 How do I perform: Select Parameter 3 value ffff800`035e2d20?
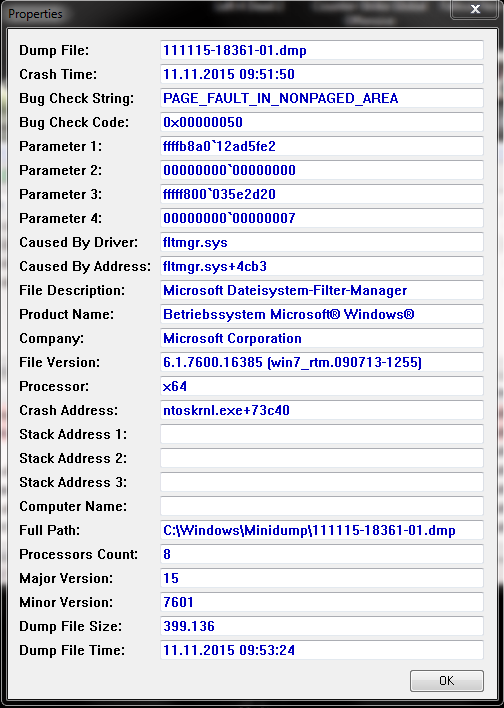[322, 194]
